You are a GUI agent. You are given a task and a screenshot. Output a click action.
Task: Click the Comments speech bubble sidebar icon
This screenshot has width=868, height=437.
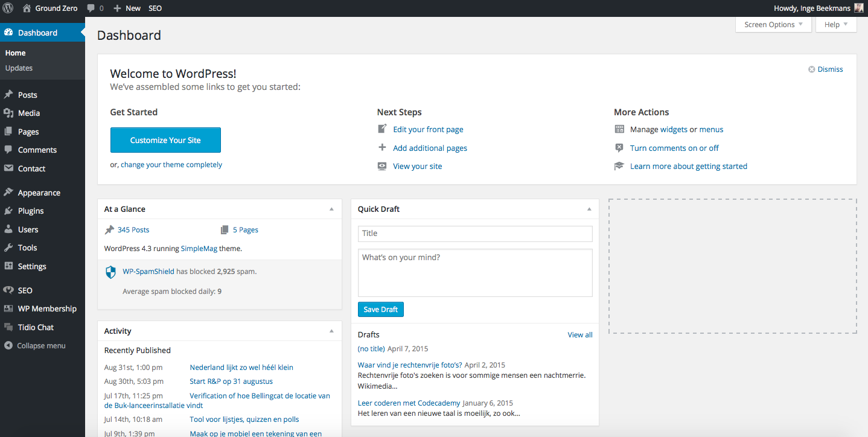8,150
